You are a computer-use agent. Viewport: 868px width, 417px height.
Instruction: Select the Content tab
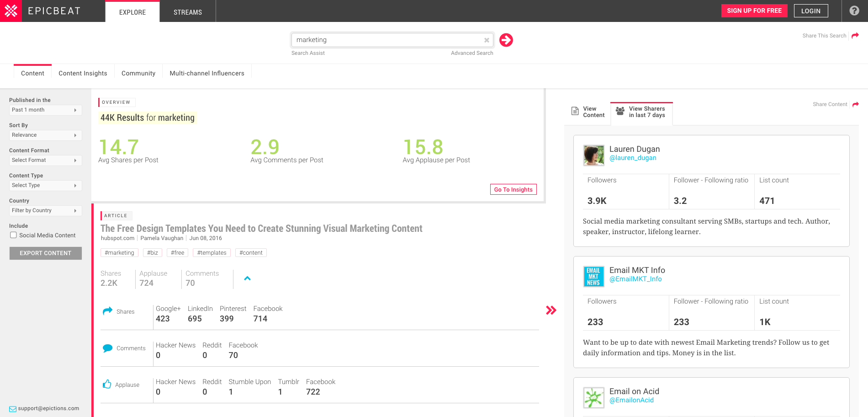[x=32, y=73]
